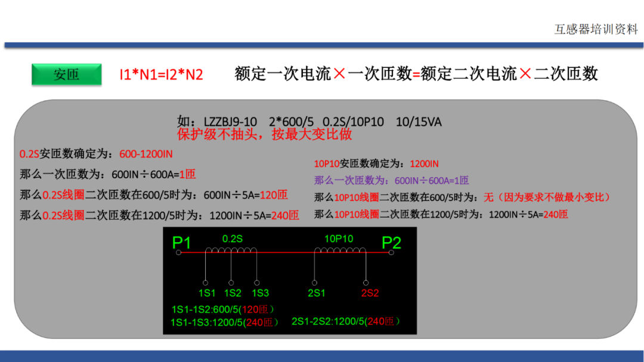
Task: Select the red I1*N1=I2*N2 formula text
Action: (161, 75)
